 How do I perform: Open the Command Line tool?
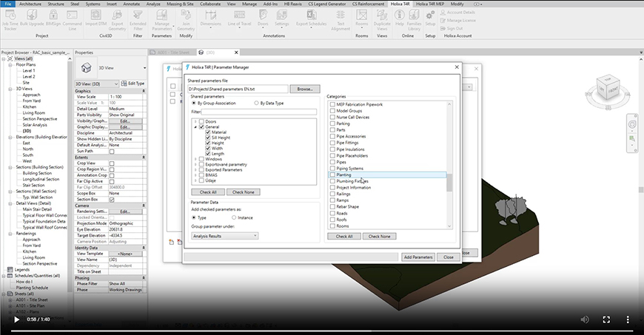[x=72, y=20]
